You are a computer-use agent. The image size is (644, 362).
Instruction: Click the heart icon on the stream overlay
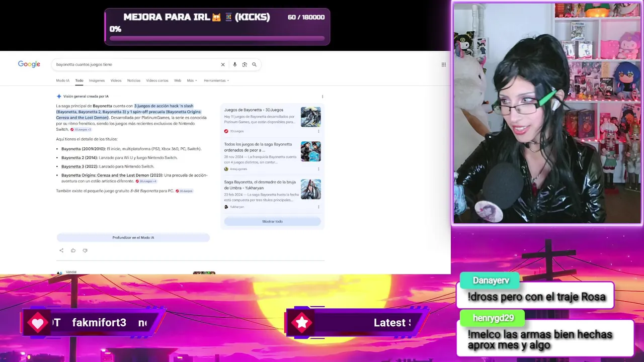click(x=38, y=323)
